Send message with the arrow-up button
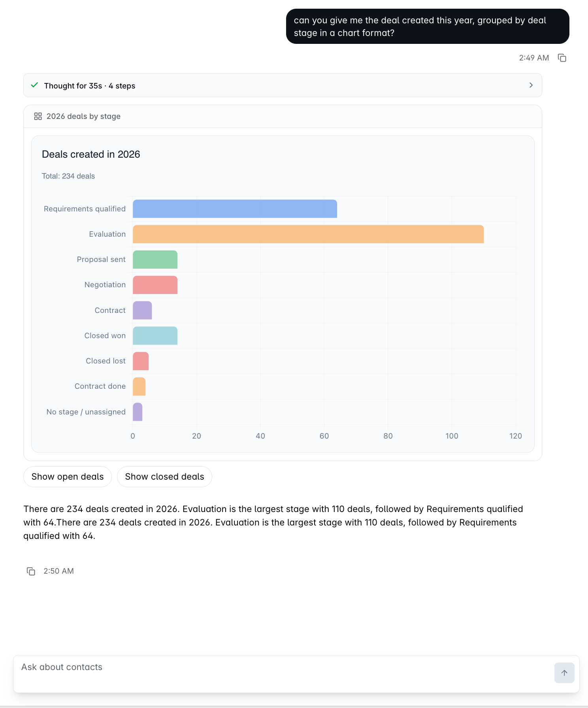588x708 pixels. 564,673
